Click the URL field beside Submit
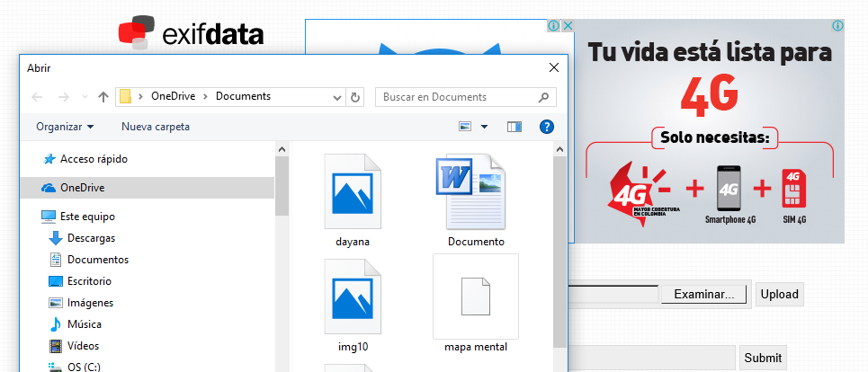Image resolution: width=868 pixels, height=372 pixels. point(652,358)
